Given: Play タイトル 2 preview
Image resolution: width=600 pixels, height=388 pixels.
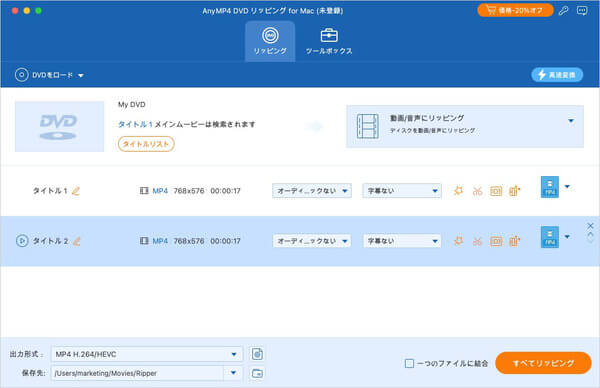Looking at the screenshot, I should [x=22, y=241].
